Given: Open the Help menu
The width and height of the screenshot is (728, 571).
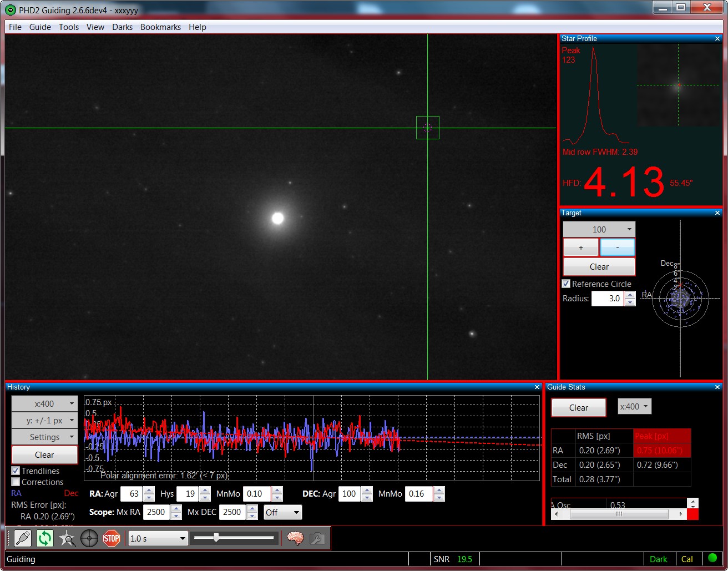Looking at the screenshot, I should 198,27.
